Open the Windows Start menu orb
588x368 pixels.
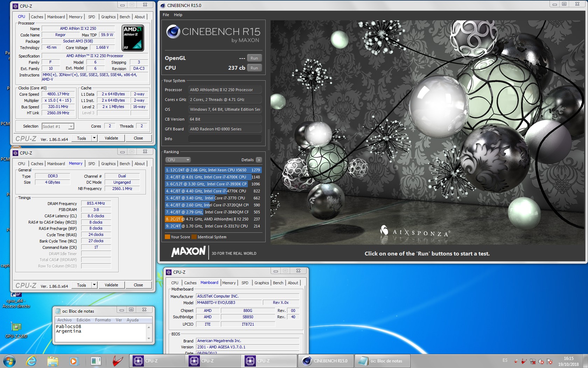click(x=9, y=361)
